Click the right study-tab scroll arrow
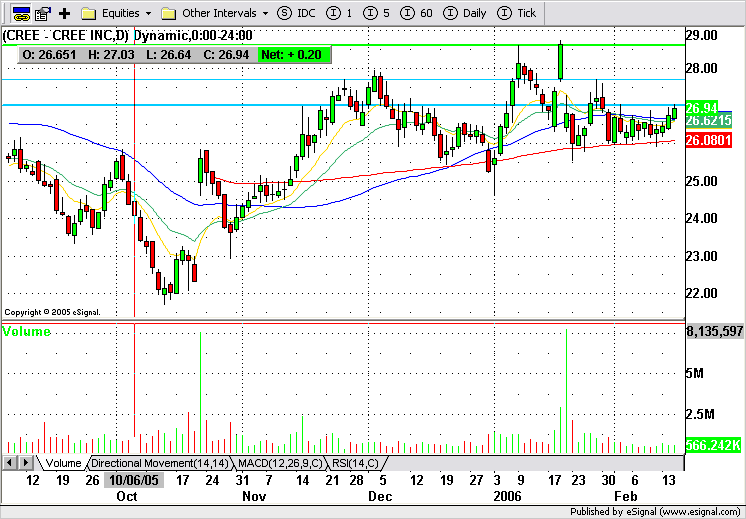Screen dimensions: 746x519 (26, 462)
